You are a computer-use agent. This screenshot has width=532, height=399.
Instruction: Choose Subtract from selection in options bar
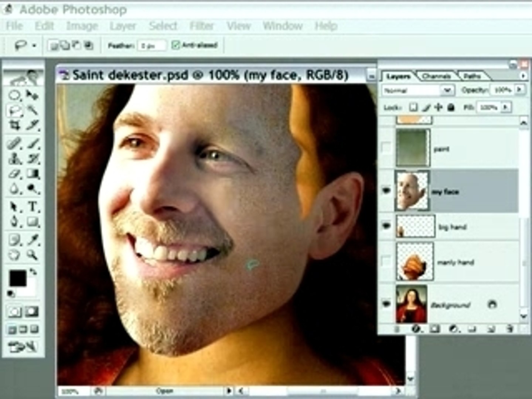[x=76, y=45]
